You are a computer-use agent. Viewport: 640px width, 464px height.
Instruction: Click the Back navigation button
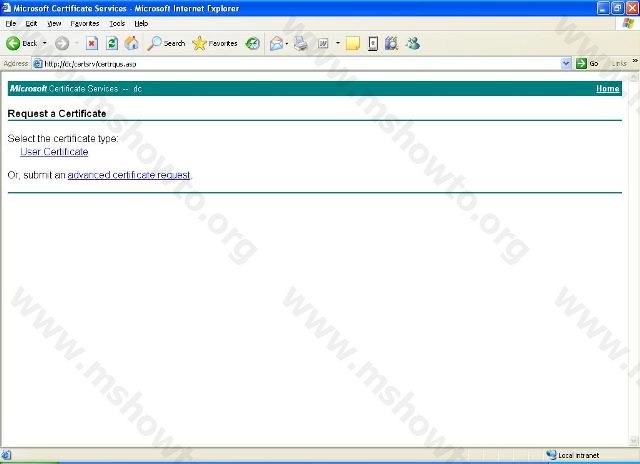(22, 43)
